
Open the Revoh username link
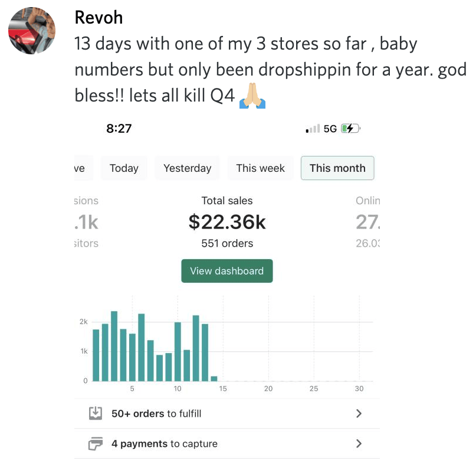(99, 18)
